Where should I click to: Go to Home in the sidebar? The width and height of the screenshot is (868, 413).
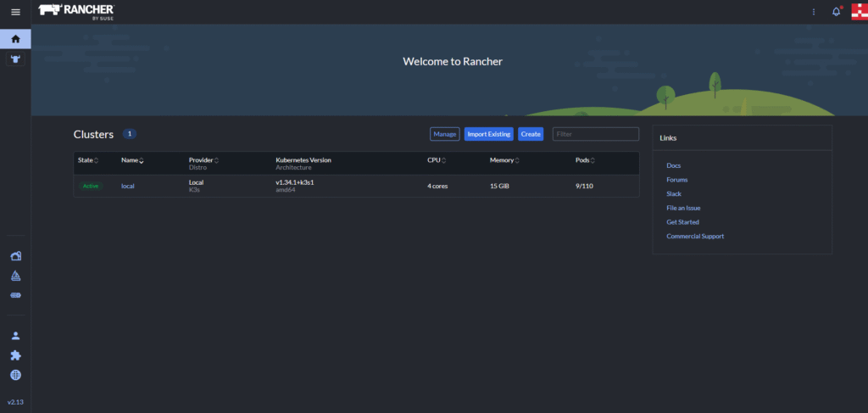15,39
